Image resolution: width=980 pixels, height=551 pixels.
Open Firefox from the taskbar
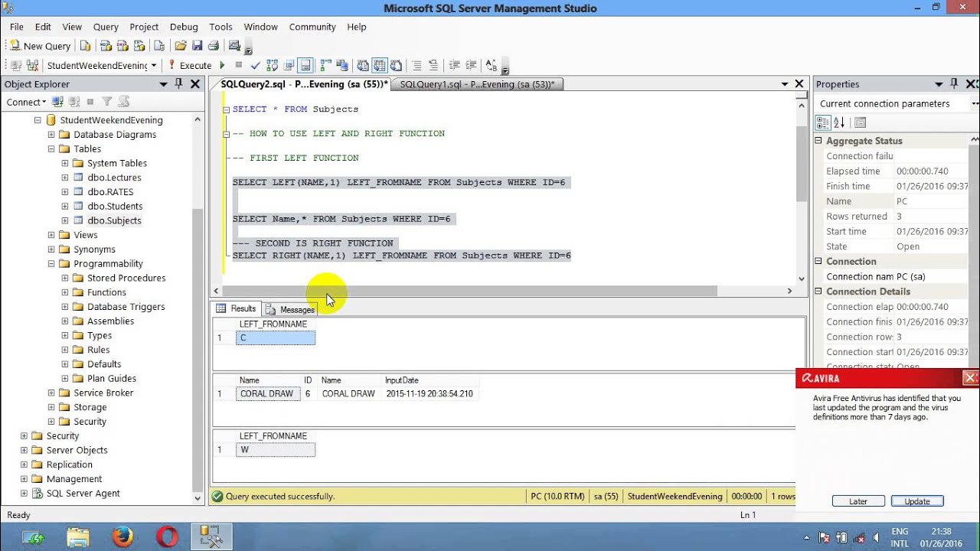122,536
